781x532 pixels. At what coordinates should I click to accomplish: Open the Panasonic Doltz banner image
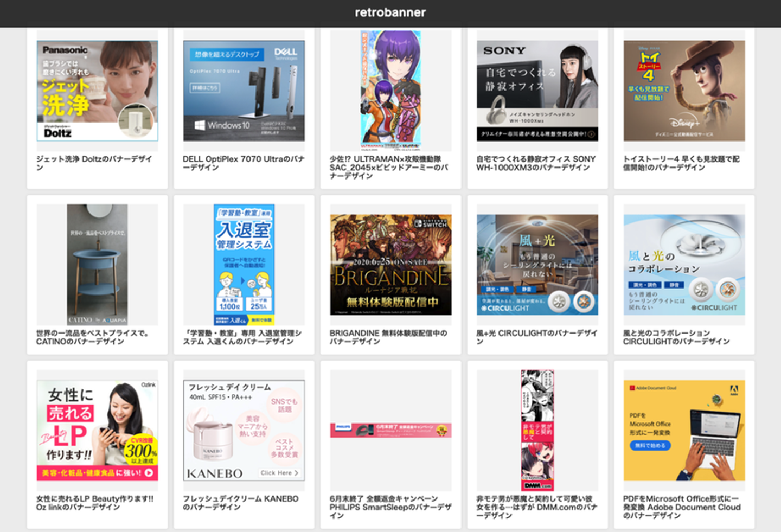coord(97,91)
